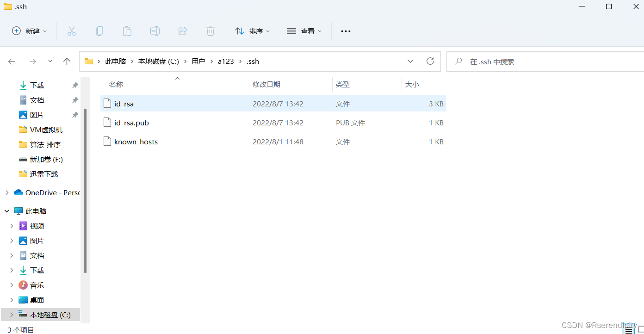Screen dimensions: 644x334
Task: Click the Copy icon in toolbar
Action: [99, 31]
